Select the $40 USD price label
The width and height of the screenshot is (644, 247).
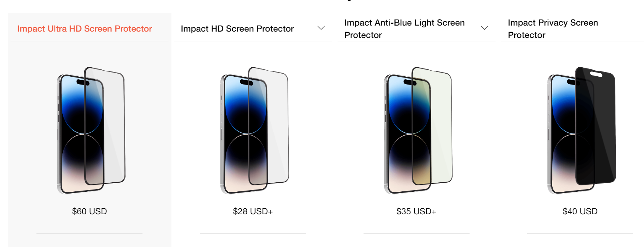coord(580,211)
